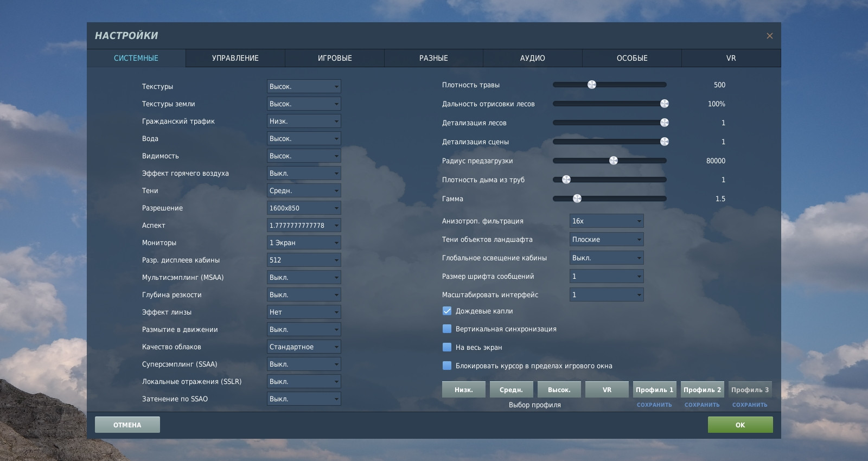Load Профиль 2

click(703, 389)
